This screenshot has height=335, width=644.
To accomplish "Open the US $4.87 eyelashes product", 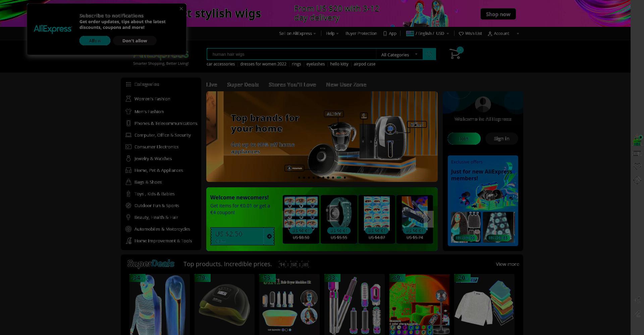I will (377, 219).
